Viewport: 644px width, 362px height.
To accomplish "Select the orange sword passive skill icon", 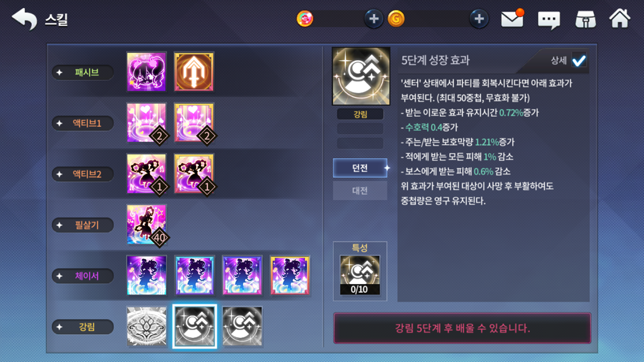I will pyautogui.click(x=194, y=72).
